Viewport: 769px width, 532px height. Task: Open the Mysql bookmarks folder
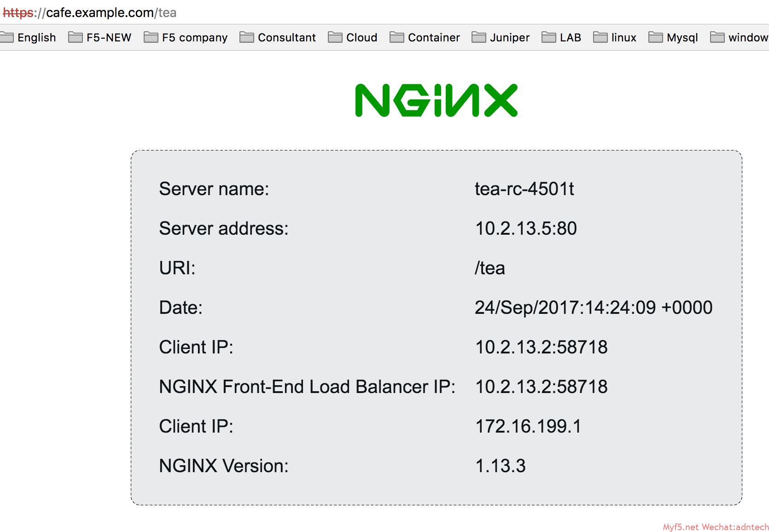673,37
